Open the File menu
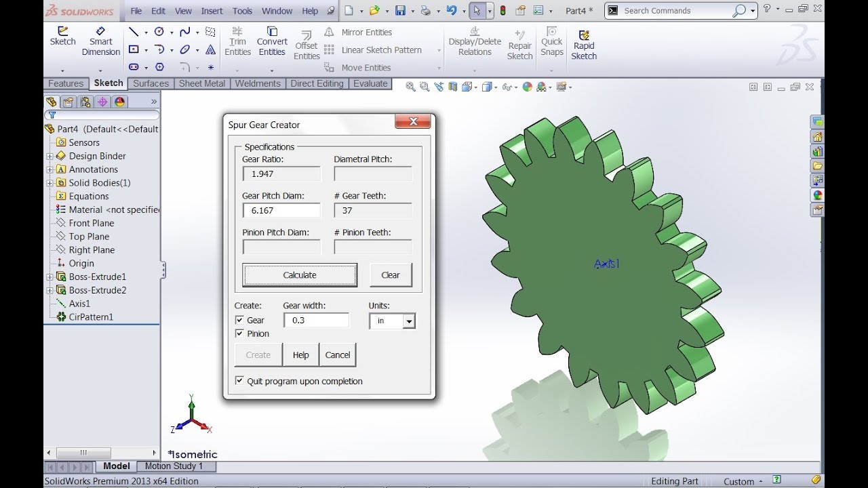The image size is (868, 488). click(x=136, y=11)
